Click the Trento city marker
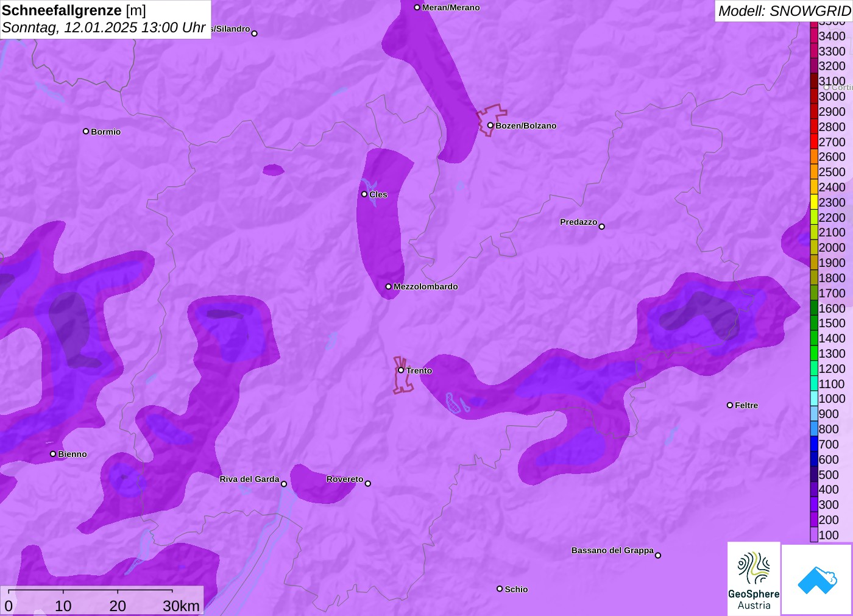This screenshot has height=616, width=853. pyautogui.click(x=401, y=370)
